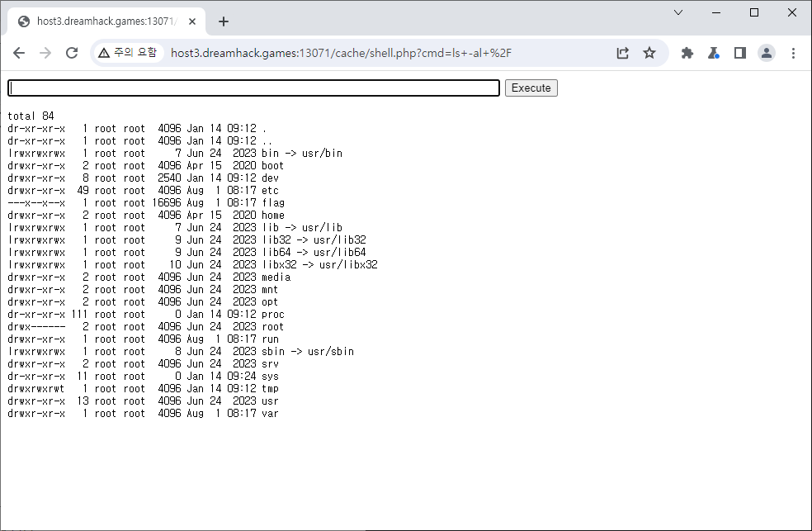Focus the command input text box
The width and height of the screenshot is (812, 531).
coord(253,88)
